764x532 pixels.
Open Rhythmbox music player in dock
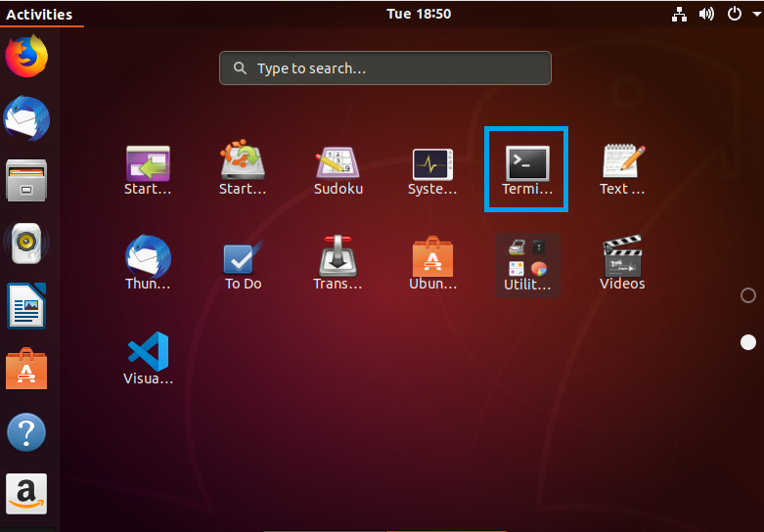(26, 243)
